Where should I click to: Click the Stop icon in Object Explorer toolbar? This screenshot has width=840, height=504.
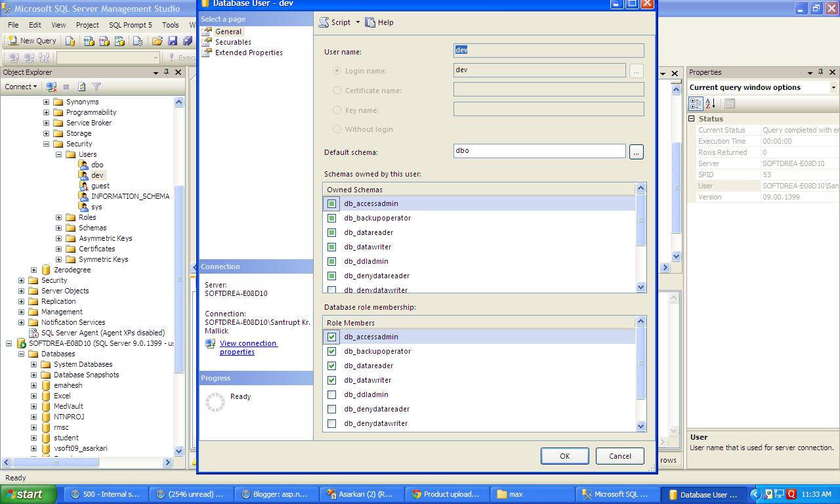click(66, 87)
